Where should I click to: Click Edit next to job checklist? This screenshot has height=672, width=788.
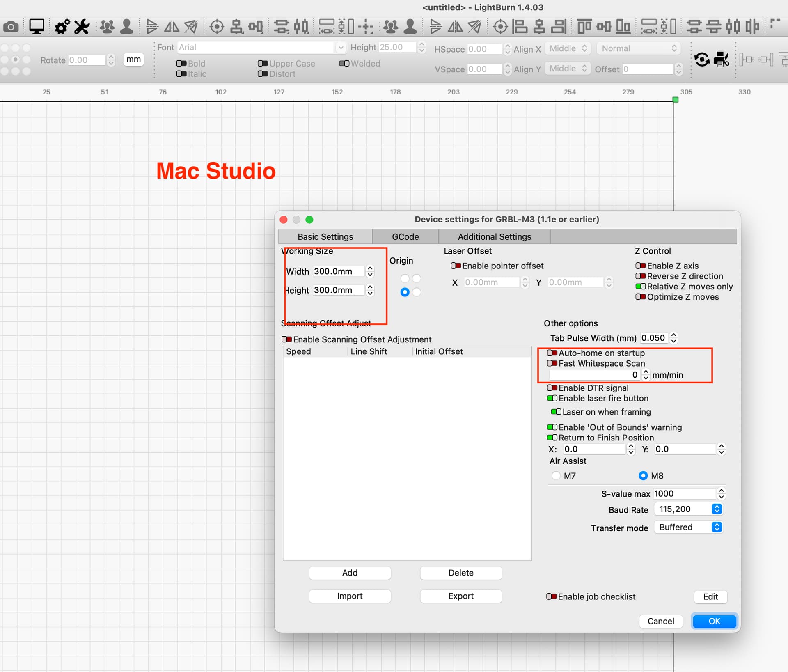[710, 596]
